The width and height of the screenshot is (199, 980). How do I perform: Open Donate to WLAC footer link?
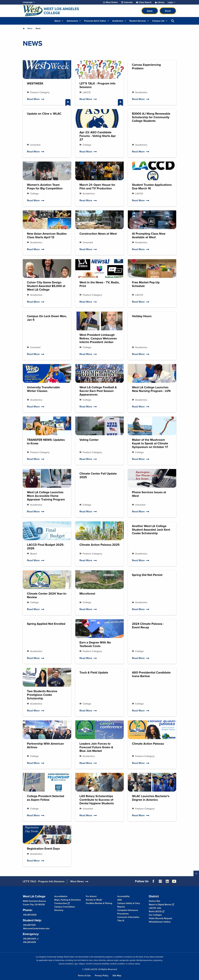point(94,900)
